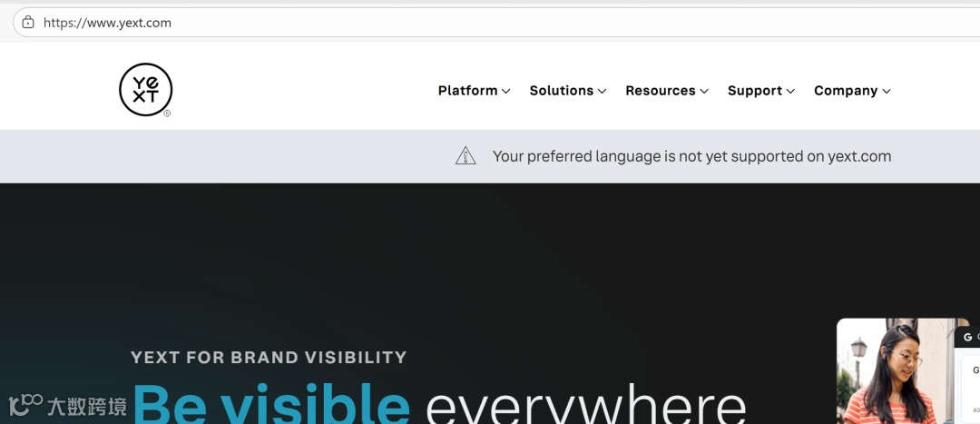Open the Support menu

click(x=761, y=91)
